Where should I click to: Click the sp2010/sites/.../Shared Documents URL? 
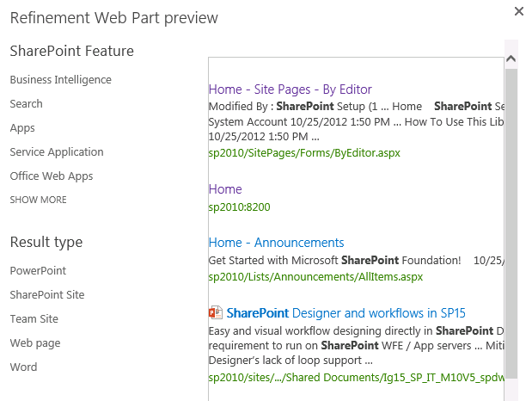point(357,378)
